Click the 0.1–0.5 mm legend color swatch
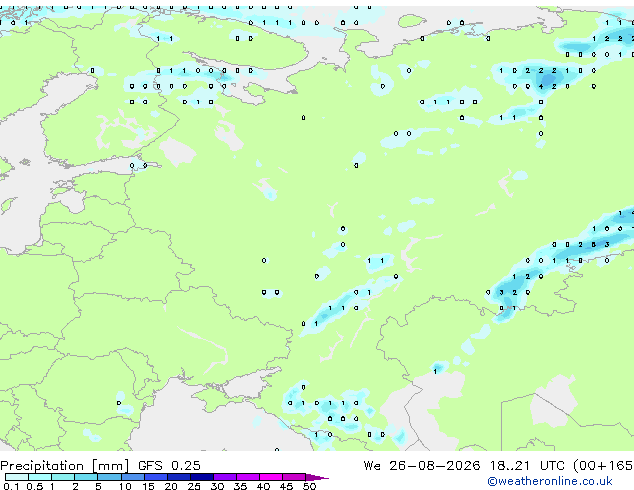634x490 pixels. coord(17,477)
